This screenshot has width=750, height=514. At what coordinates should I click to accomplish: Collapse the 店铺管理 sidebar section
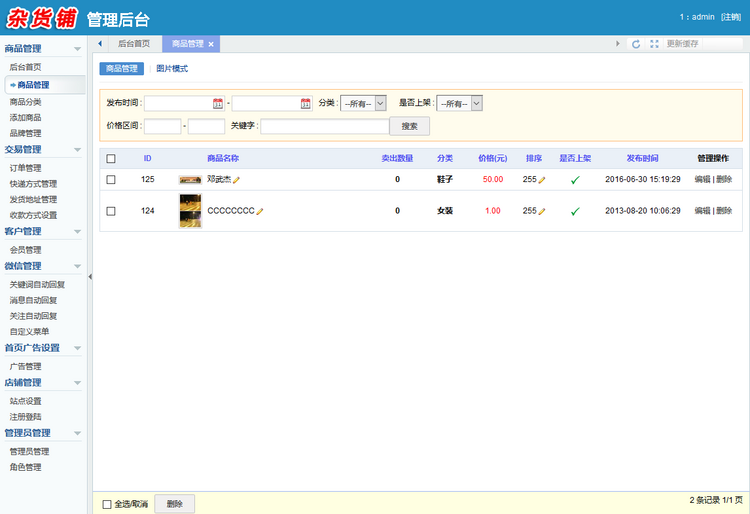pyautogui.click(x=77, y=383)
